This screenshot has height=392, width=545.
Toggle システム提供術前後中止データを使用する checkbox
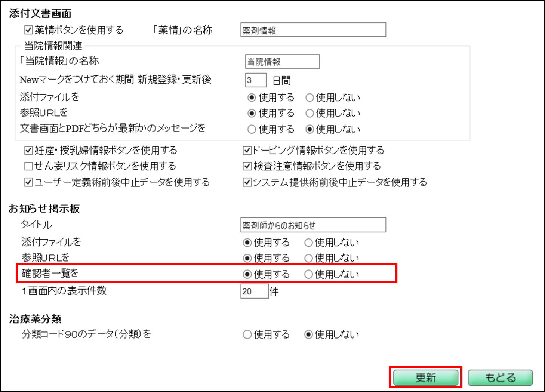click(247, 182)
